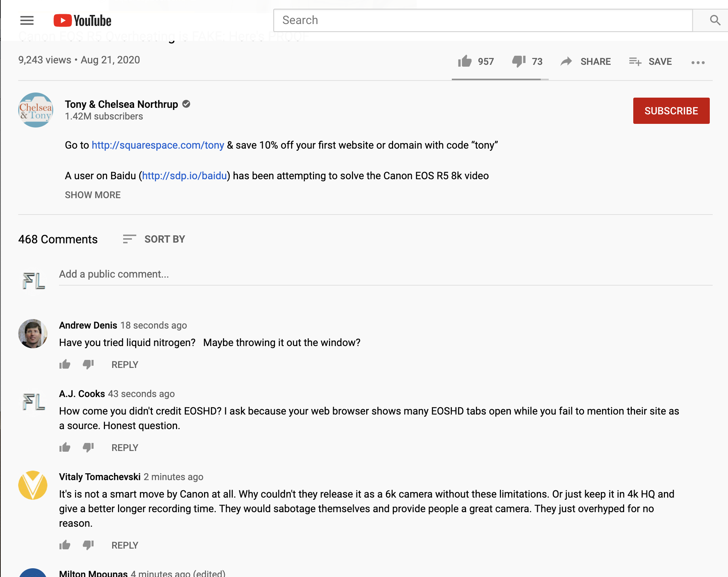Viewport: 728px width, 577px height.
Task: Open A.J. Cooks commenter name
Action: coord(82,394)
